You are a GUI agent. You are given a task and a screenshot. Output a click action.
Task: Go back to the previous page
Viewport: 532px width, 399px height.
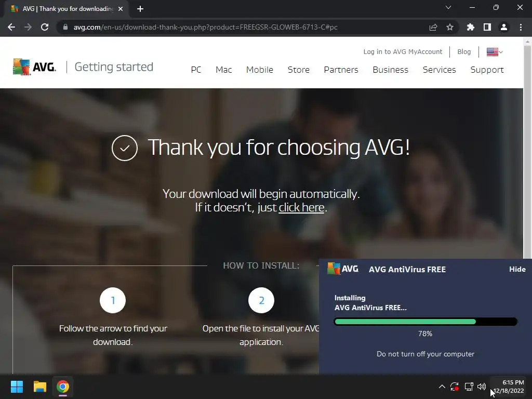click(x=11, y=27)
